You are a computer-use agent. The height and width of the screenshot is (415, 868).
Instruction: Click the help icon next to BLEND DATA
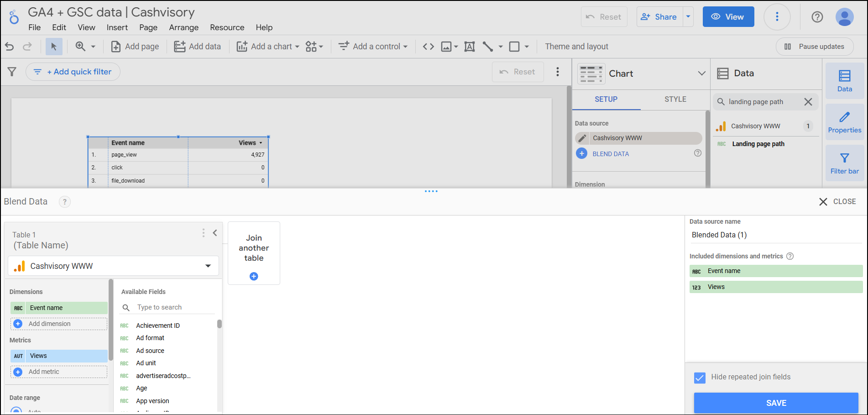(x=698, y=153)
